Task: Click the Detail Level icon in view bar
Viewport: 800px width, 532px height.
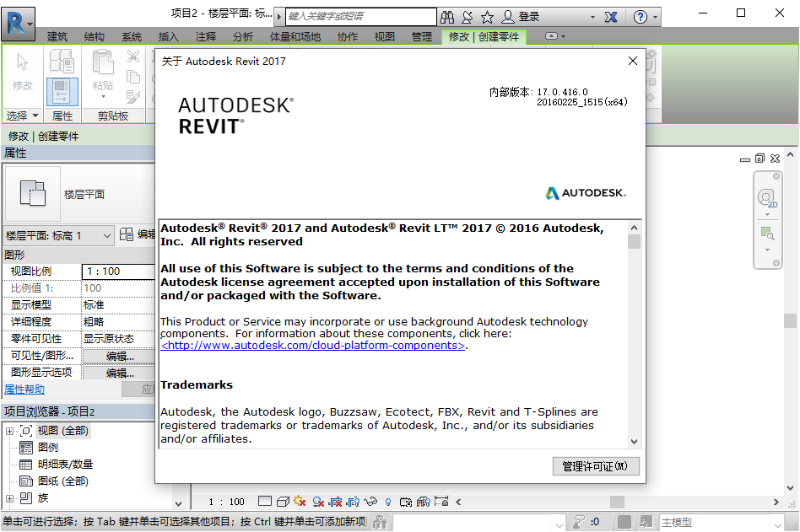Action: (x=265, y=502)
